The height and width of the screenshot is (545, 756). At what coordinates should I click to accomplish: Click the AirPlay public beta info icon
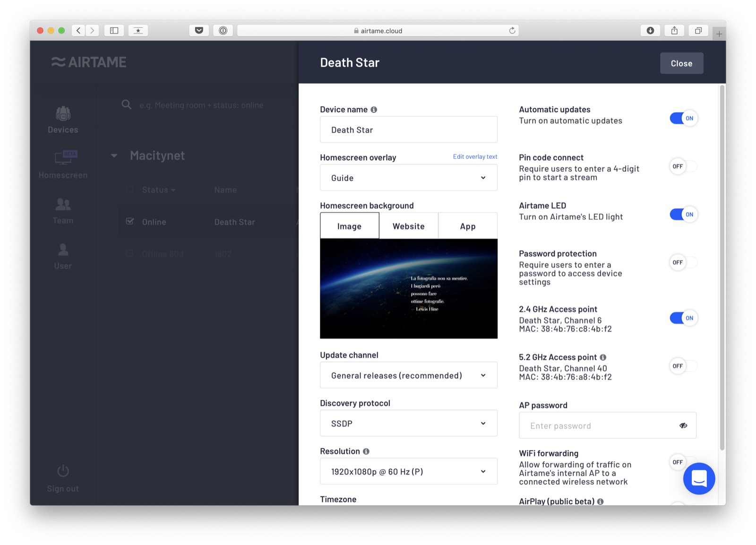click(600, 502)
